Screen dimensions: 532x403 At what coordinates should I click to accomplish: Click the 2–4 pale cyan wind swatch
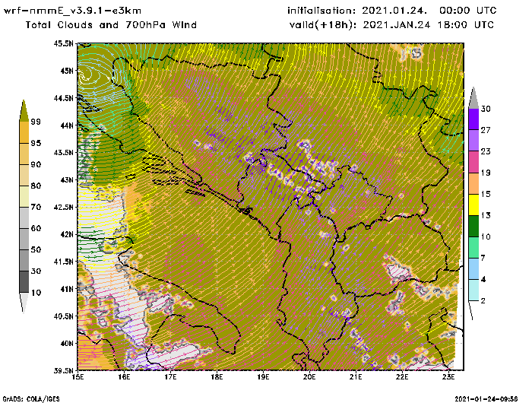pyautogui.click(x=473, y=290)
